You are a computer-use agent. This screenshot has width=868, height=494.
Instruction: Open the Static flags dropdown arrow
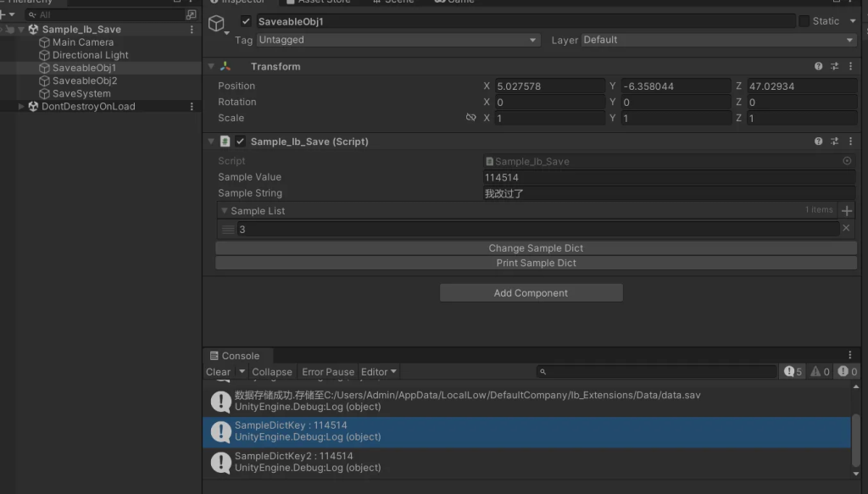click(x=853, y=21)
